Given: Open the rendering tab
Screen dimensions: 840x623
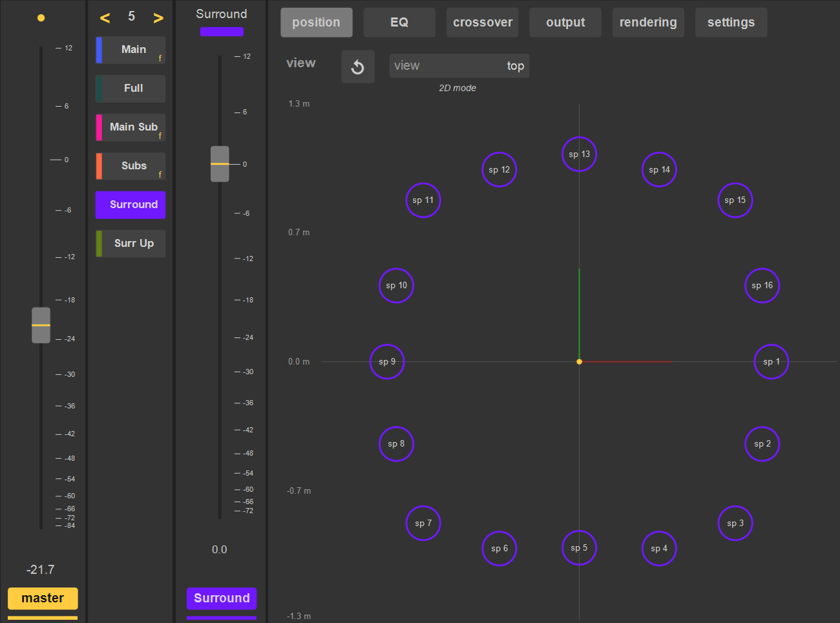Looking at the screenshot, I should coord(648,23).
